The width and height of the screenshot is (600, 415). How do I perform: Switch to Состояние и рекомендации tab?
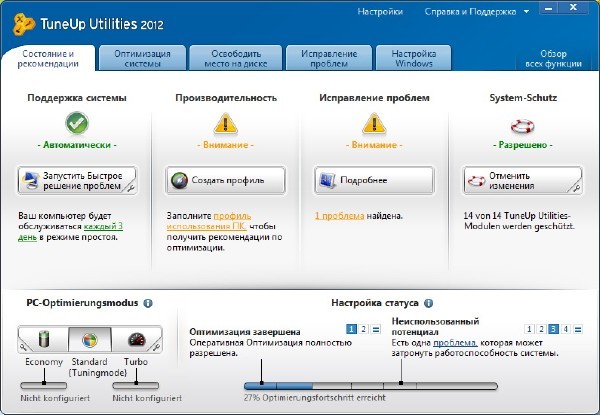pos(48,59)
